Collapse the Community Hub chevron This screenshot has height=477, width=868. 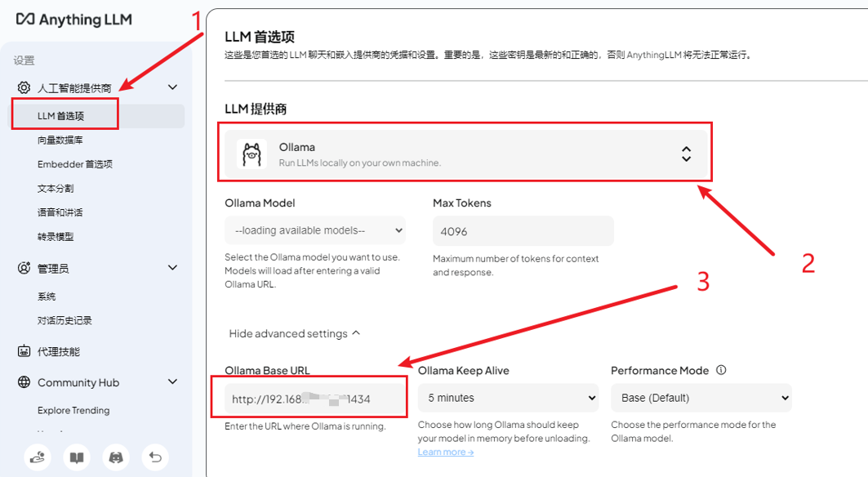(173, 381)
